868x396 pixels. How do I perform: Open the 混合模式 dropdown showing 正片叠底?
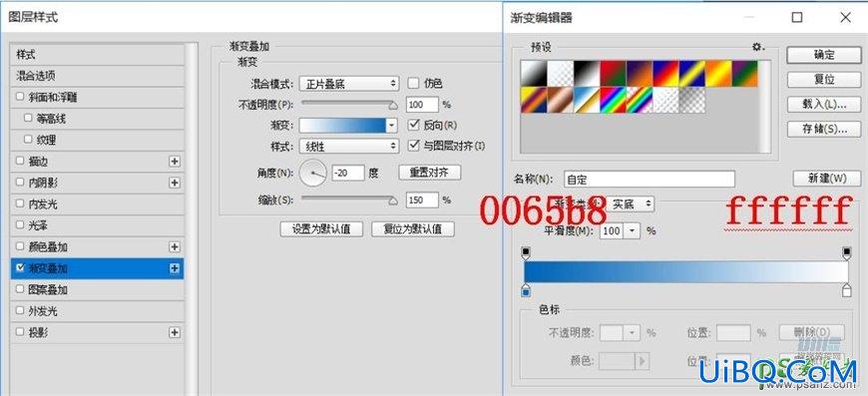click(349, 84)
